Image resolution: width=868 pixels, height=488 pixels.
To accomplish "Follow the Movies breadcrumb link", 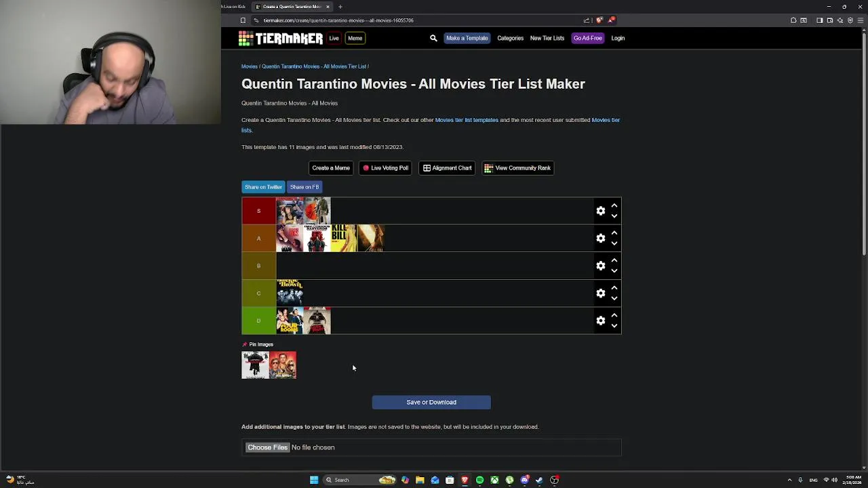I will [x=249, y=66].
